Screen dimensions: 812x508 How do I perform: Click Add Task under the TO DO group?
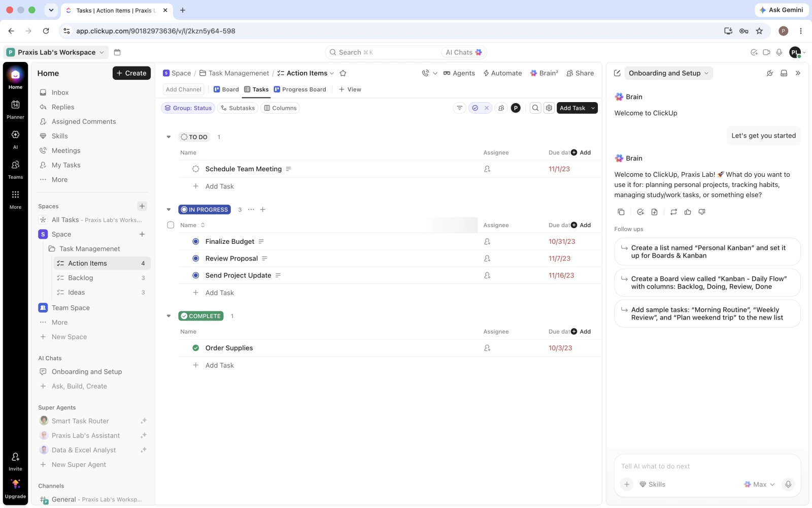click(x=219, y=186)
